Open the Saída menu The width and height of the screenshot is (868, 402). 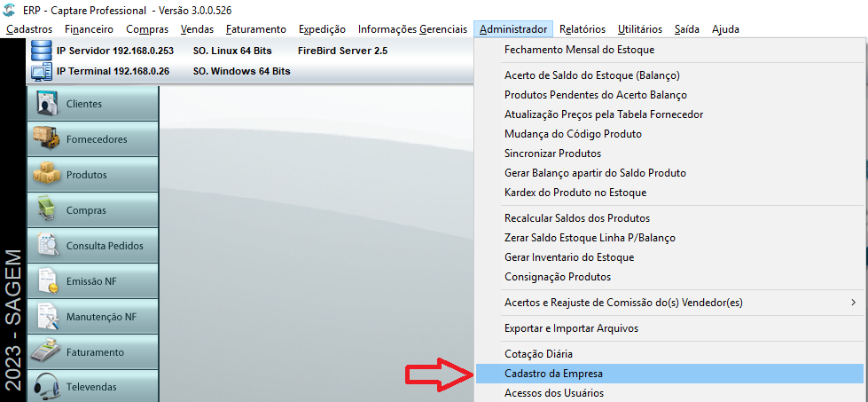point(686,29)
